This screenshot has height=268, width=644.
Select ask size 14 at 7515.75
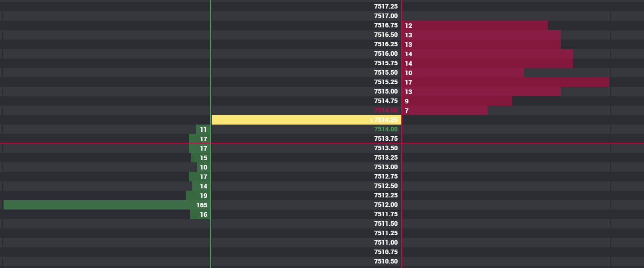pyautogui.click(x=409, y=63)
